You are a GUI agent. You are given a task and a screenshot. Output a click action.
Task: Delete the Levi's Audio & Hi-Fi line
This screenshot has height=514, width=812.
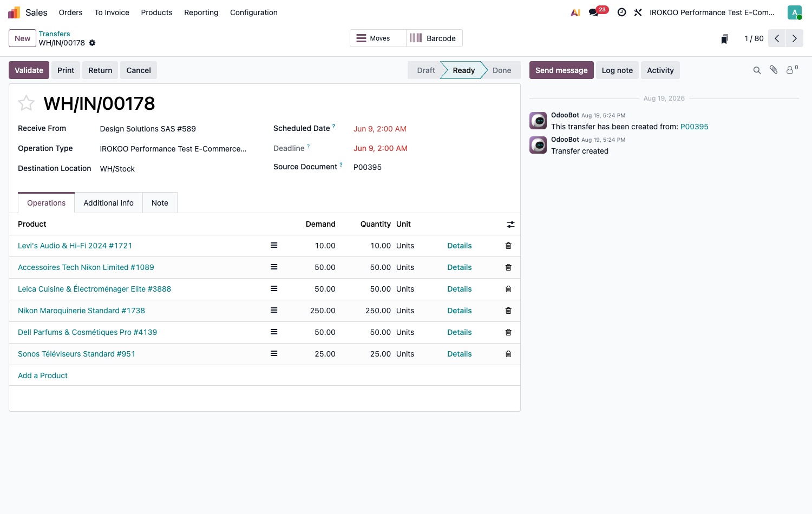click(x=508, y=246)
